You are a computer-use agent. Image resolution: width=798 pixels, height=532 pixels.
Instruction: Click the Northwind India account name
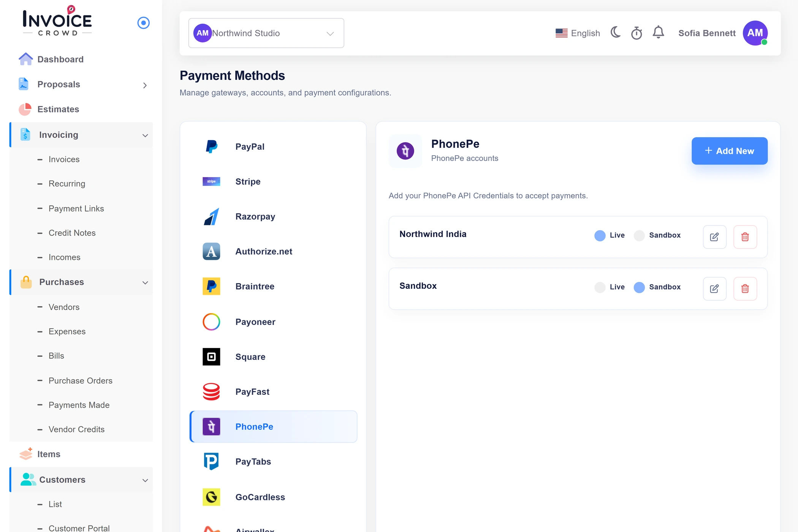coord(433,234)
